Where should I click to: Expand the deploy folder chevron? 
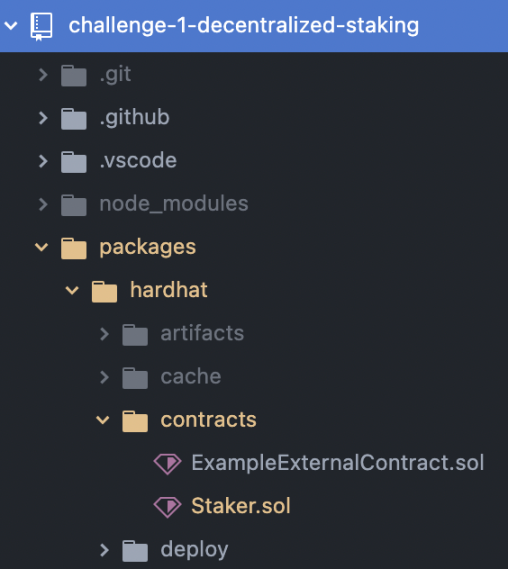tap(104, 550)
